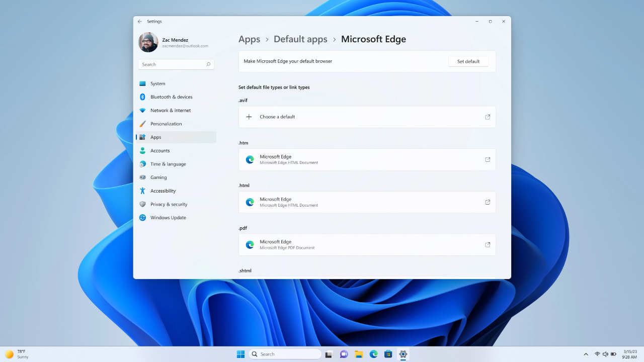
Task: Click the Network wifi icon in sidebar
Action: pos(142,111)
